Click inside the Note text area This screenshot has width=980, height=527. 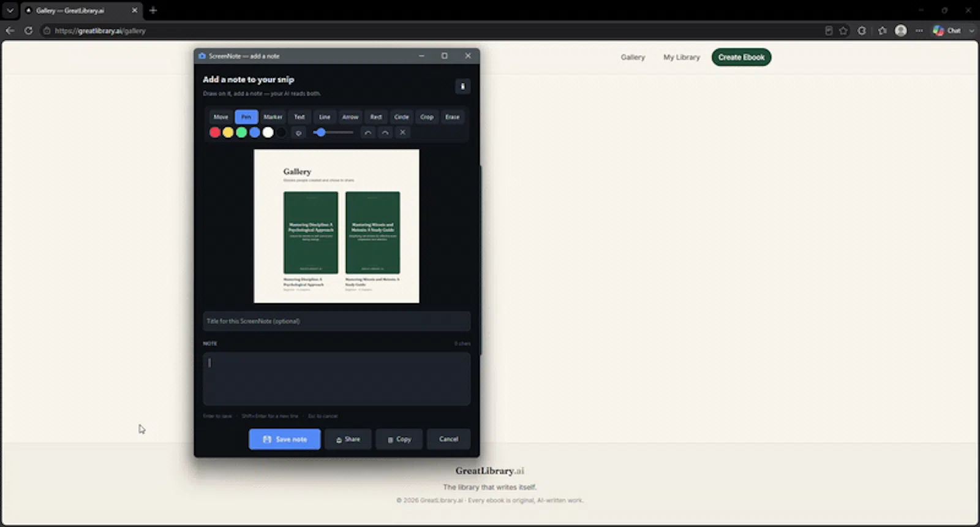(337, 378)
